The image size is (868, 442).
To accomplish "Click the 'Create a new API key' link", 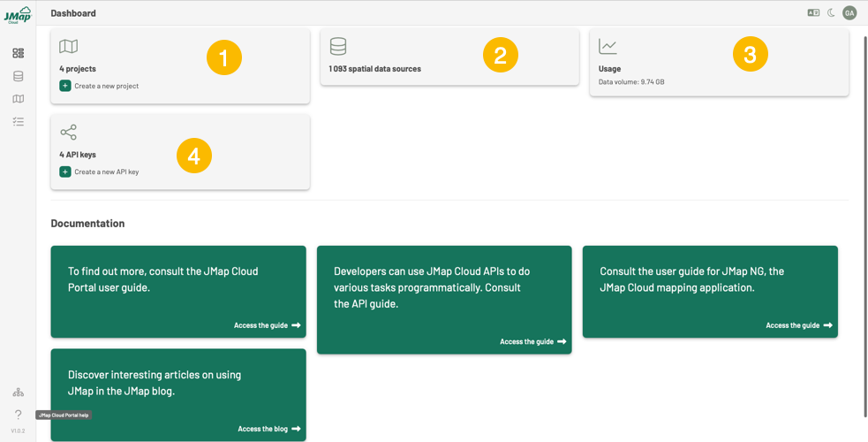I will pos(106,171).
